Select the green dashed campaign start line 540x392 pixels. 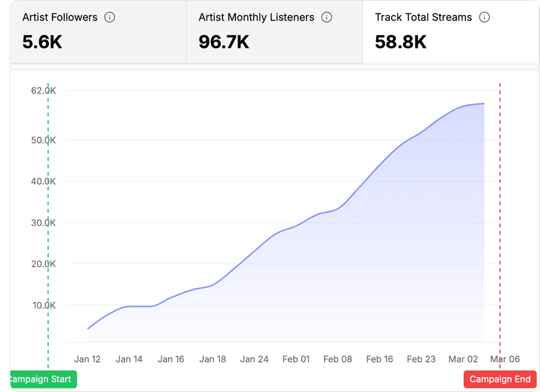point(48,200)
